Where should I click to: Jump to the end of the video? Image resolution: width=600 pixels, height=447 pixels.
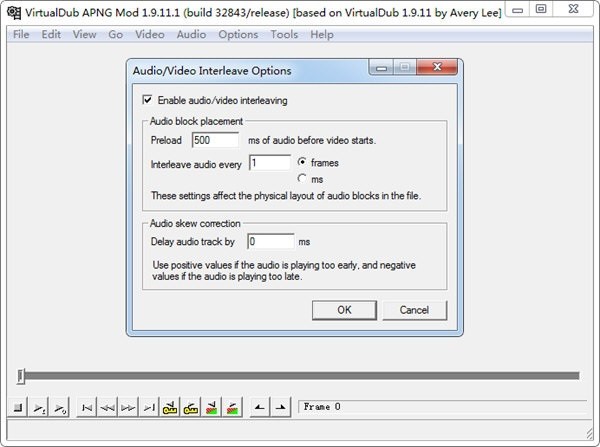pos(149,408)
